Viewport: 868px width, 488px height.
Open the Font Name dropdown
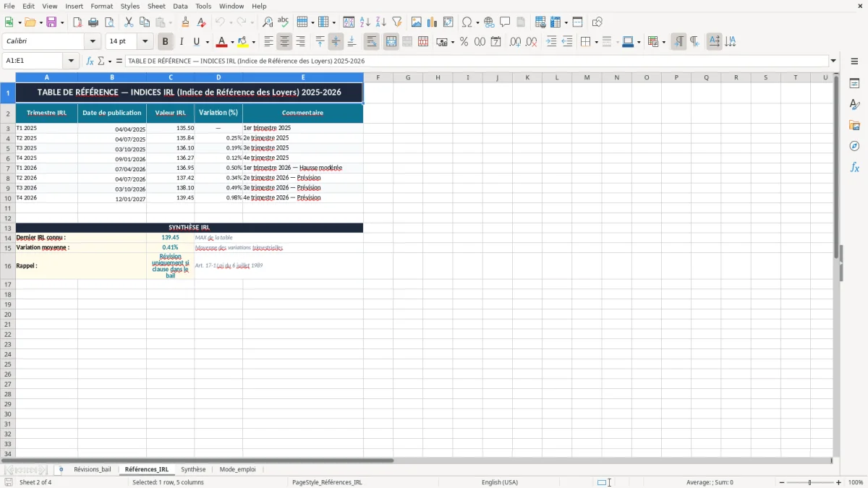93,42
